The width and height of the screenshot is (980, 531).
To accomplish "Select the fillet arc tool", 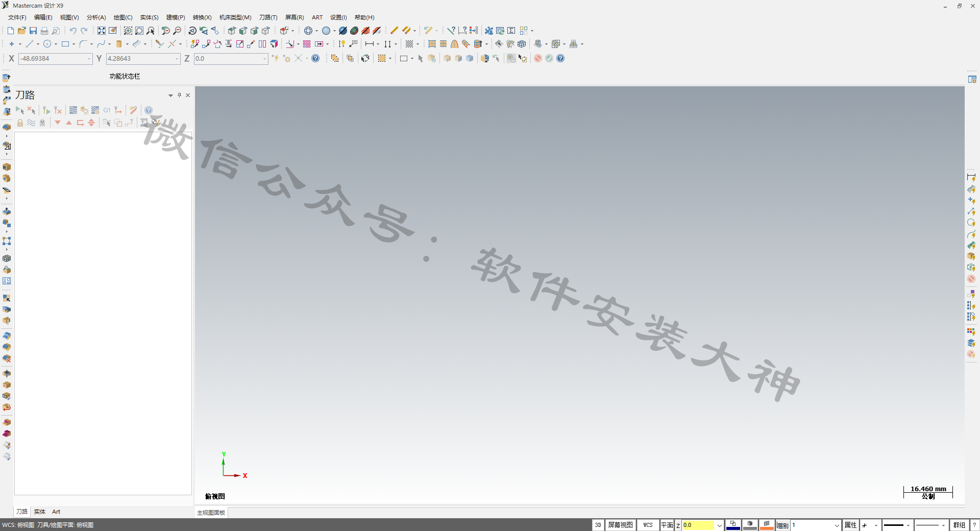I will tap(83, 44).
